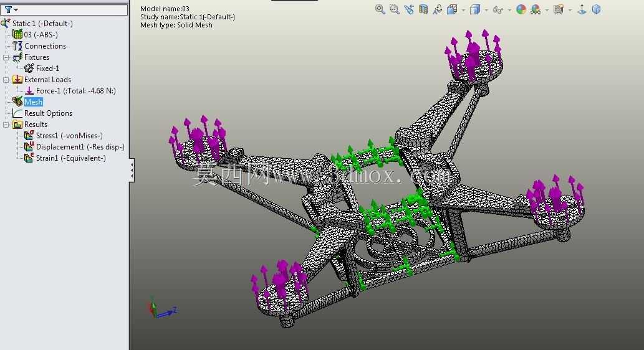Click the 03 (-ABS-) part material icon
Image resolution: width=644 pixels, height=350 pixels.
click(x=17, y=34)
